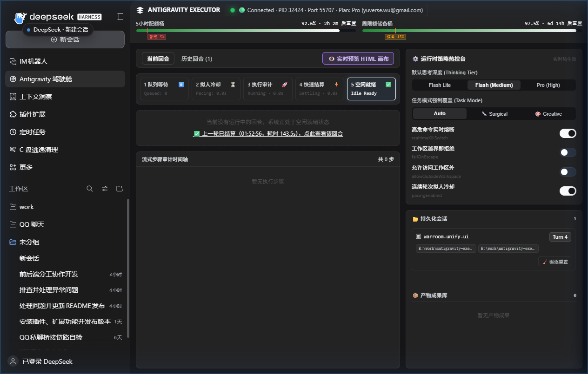The height and width of the screenshot is (374, 588).
Task: Click the 储备 15% marker
Action: pos(395,37)
